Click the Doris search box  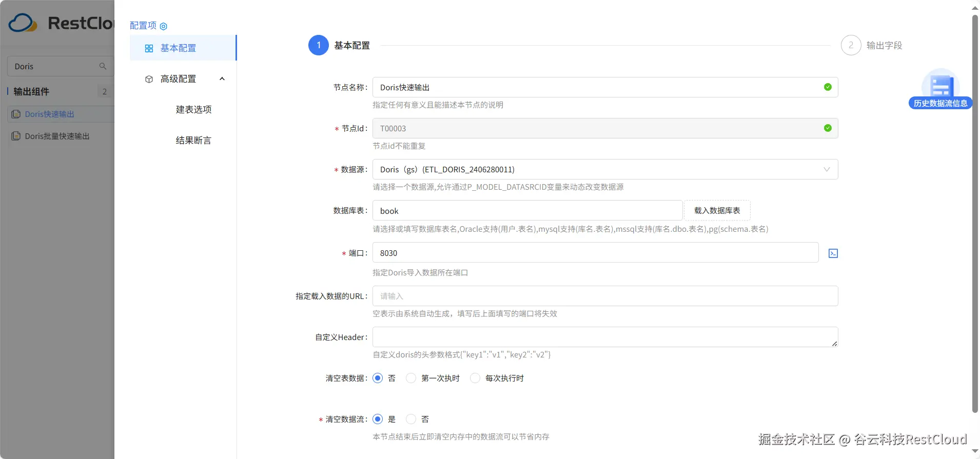pyautogui.click(x=61, y=66)
